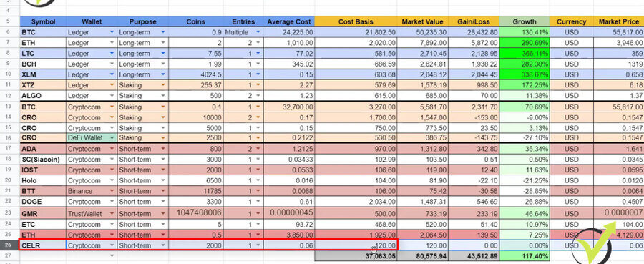Select the total market value 80,575.94
This screenshot has height=264, width=644.
tap(423, 256)
